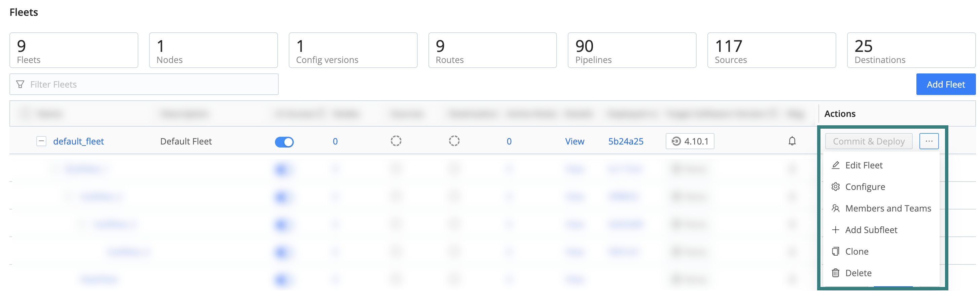Click the copy icon beside Clone
This screenshot has height=291, width=980.
point(835,251)
